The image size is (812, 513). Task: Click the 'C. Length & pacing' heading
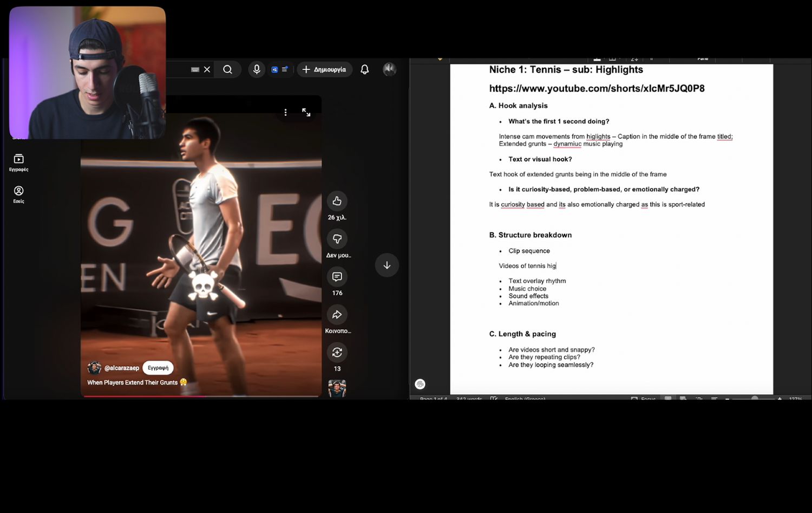pyautogui.click(x=522, y=334)
